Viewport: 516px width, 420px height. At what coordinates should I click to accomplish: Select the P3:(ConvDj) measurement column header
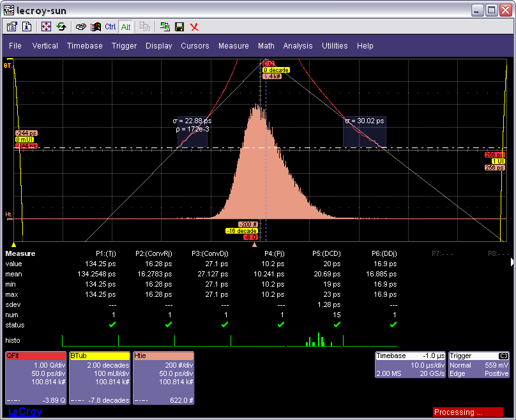[210, 253]
